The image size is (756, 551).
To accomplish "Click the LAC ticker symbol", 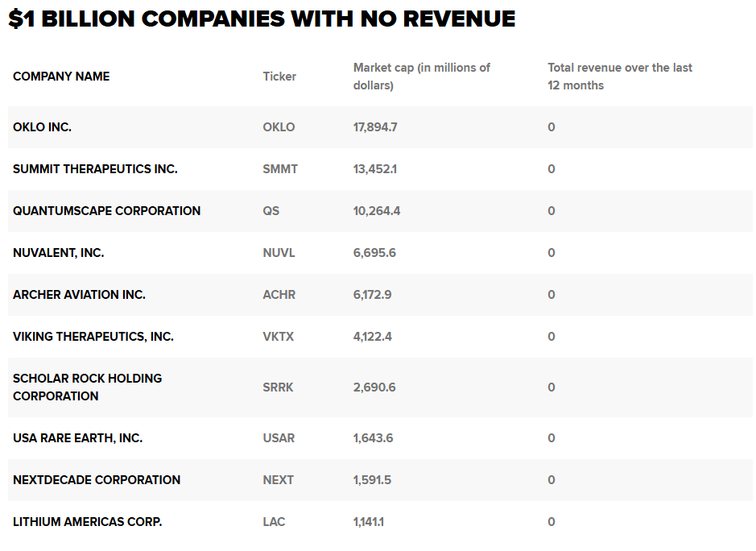I will coord(274,522).
